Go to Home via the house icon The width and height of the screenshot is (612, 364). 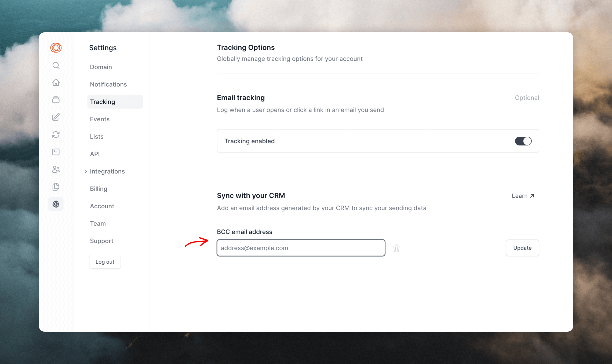(x=56, y=82)
